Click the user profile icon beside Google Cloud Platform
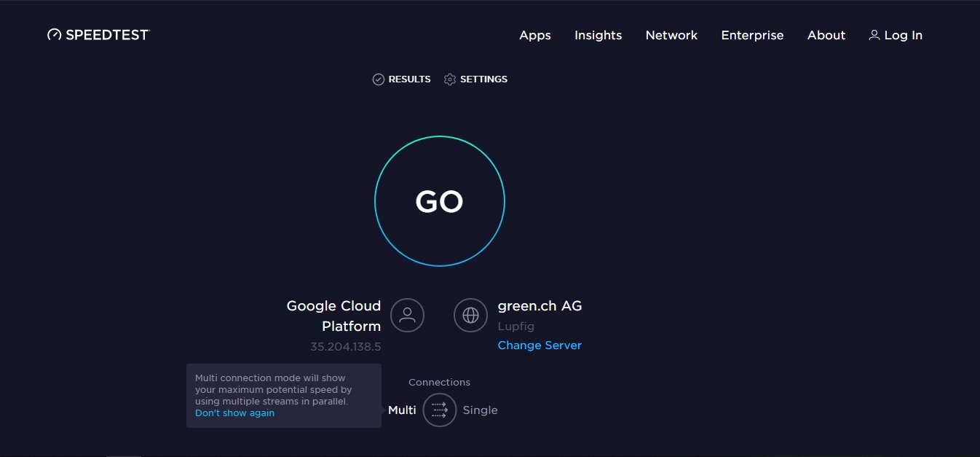Viewport: 980px width, 457px height. [407, 316]
